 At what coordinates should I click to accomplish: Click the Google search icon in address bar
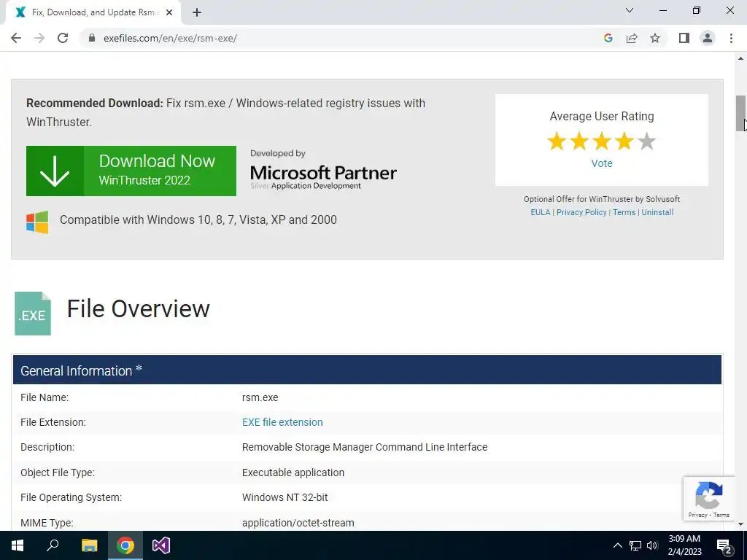608,38
